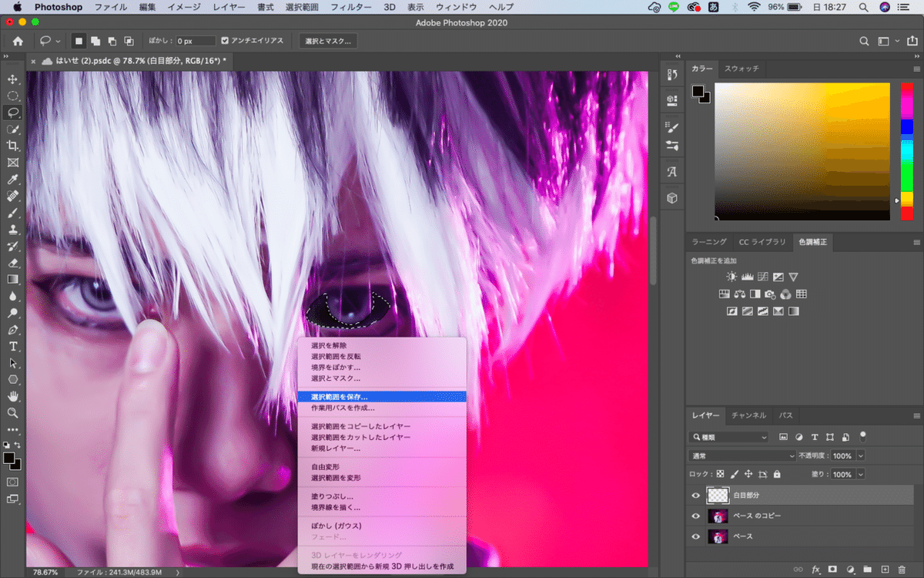Click the 選択とマスク... button in options bar
924x578 pixels.
(328, 41)
